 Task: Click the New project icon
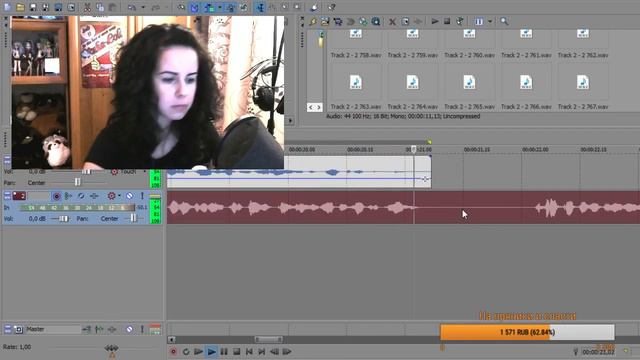[x=7, y=7]
